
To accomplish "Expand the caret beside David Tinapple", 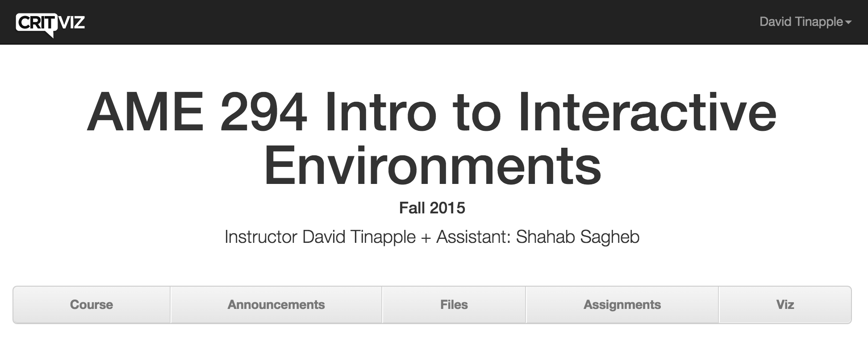I will [848, 22].
